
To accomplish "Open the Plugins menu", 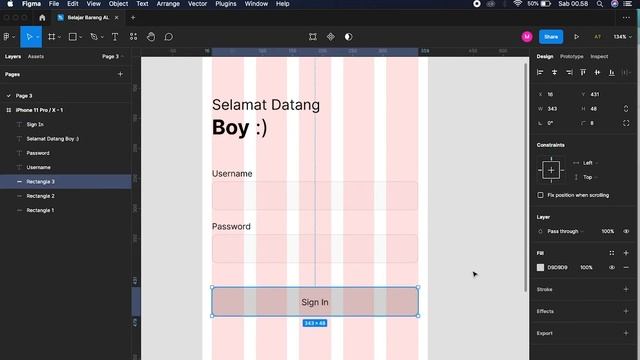I will click(x=226, y=4).
